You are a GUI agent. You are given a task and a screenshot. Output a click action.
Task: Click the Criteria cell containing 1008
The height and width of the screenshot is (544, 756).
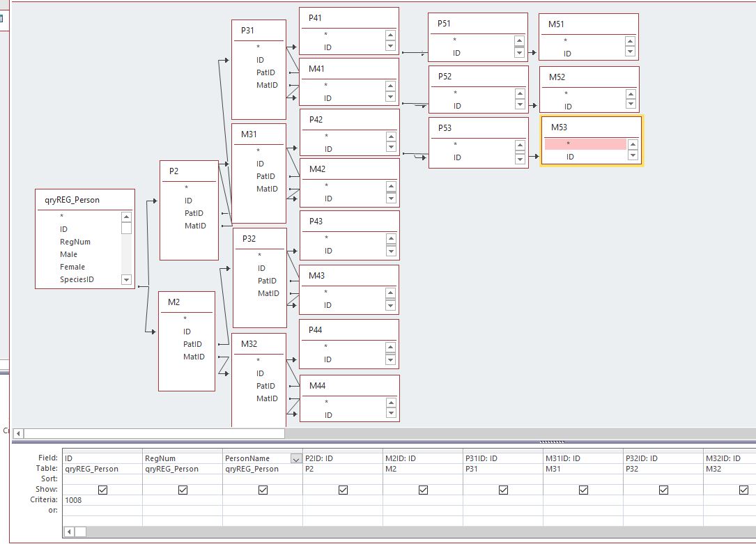(x=102, y=500)
